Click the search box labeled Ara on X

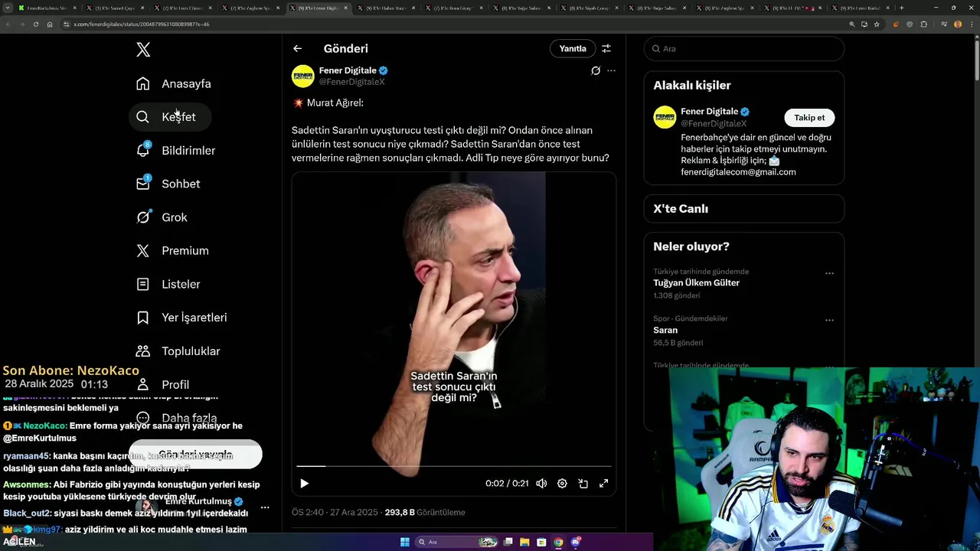(744, 48)
